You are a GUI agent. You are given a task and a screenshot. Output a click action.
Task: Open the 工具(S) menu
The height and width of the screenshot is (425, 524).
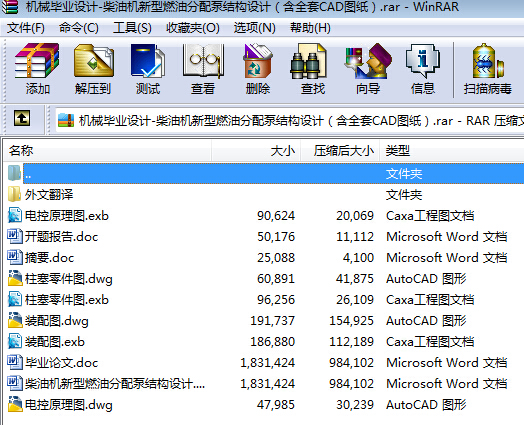pyautogui.click(x=132, y=28)
